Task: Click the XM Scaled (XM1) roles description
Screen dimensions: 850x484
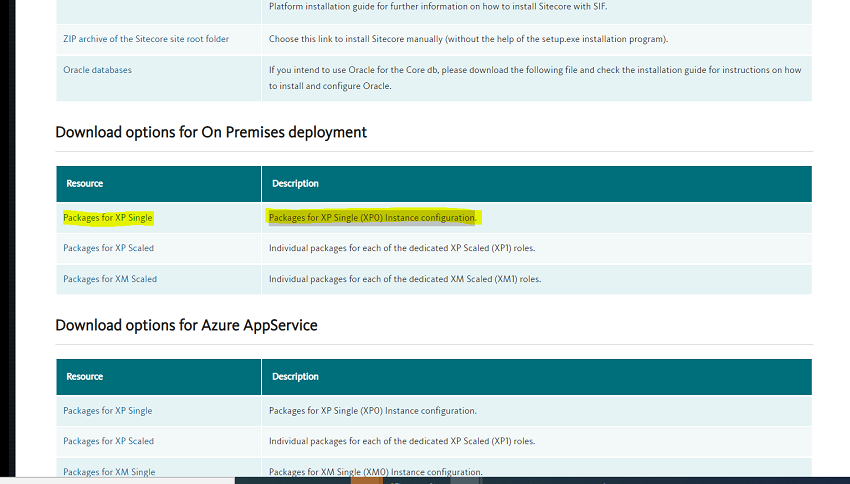Action: pos(404,279)
